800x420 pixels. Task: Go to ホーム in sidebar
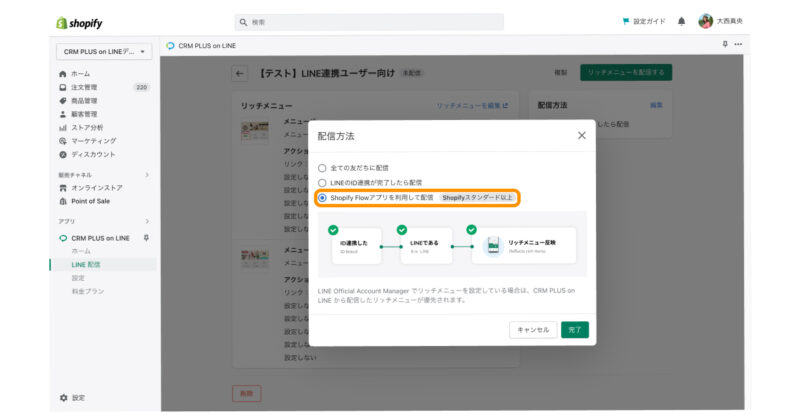[x=81, y=74]
